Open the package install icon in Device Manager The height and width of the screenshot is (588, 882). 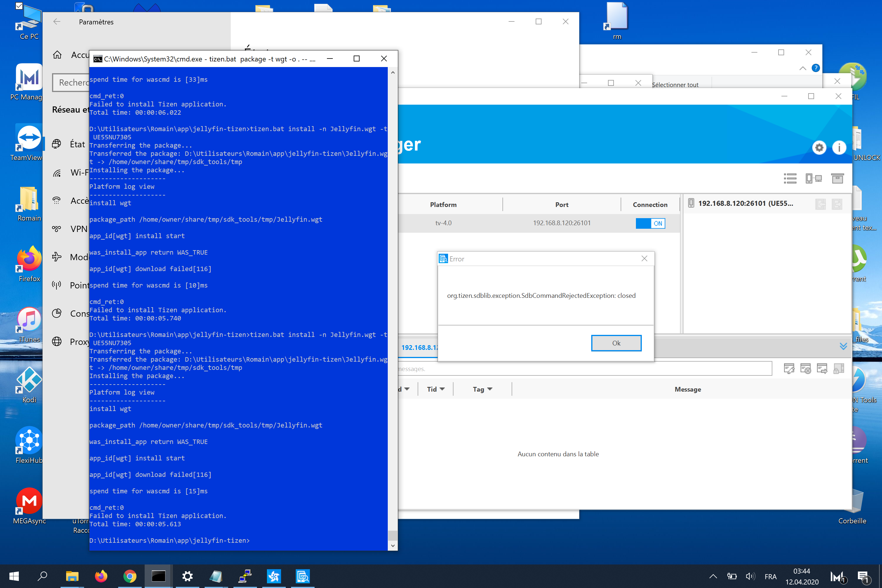click(x=838, y=178)
